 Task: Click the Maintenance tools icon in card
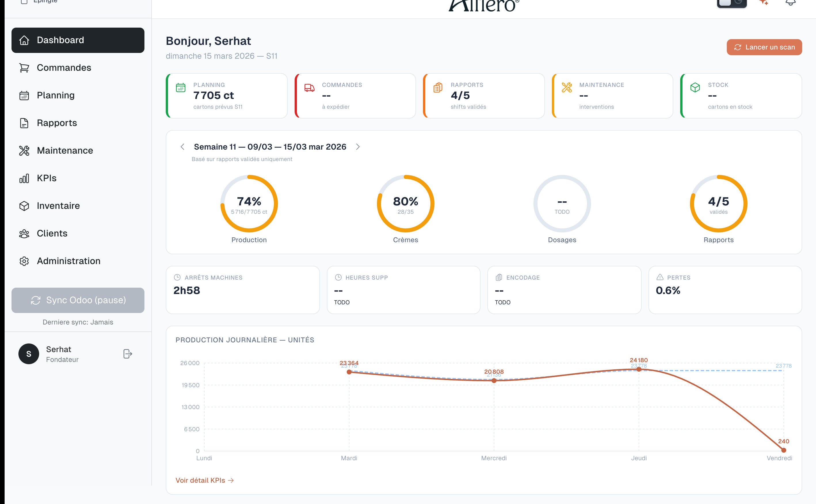click(x=567, y=88)
